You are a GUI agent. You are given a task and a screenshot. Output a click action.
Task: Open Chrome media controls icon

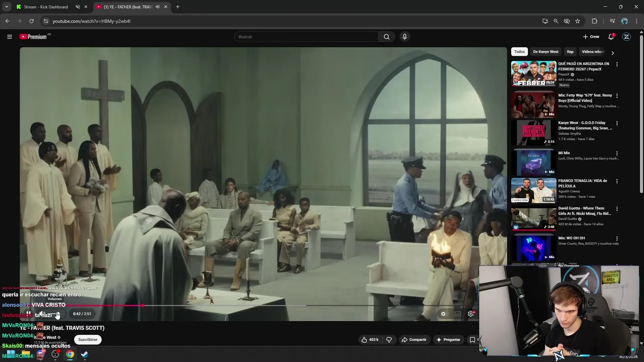point(612,21)
